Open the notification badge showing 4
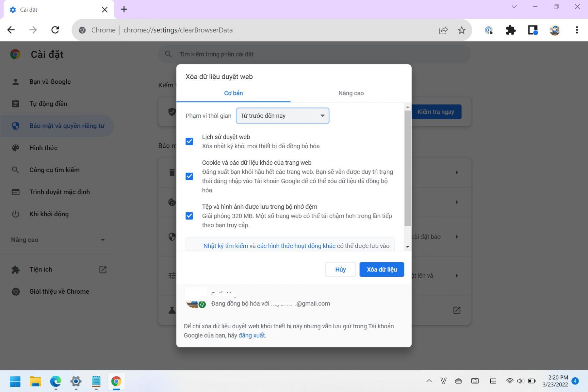Viewport: 588px width, 392px height. (576, 381)
